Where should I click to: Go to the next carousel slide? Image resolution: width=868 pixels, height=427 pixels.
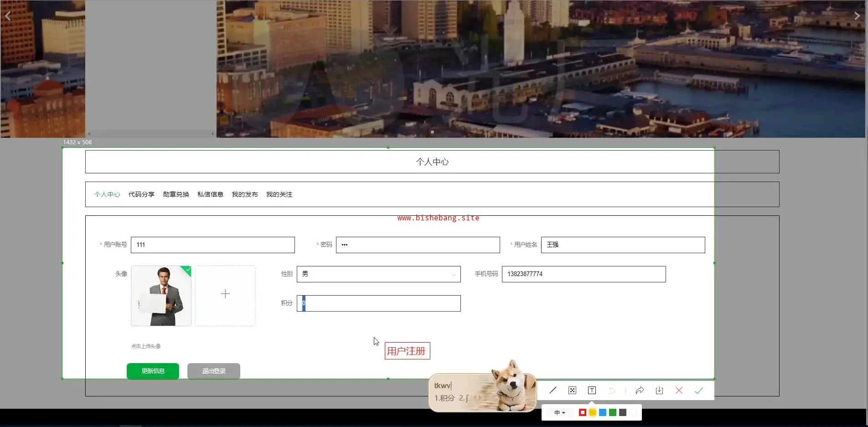click(x=857, y=16)
